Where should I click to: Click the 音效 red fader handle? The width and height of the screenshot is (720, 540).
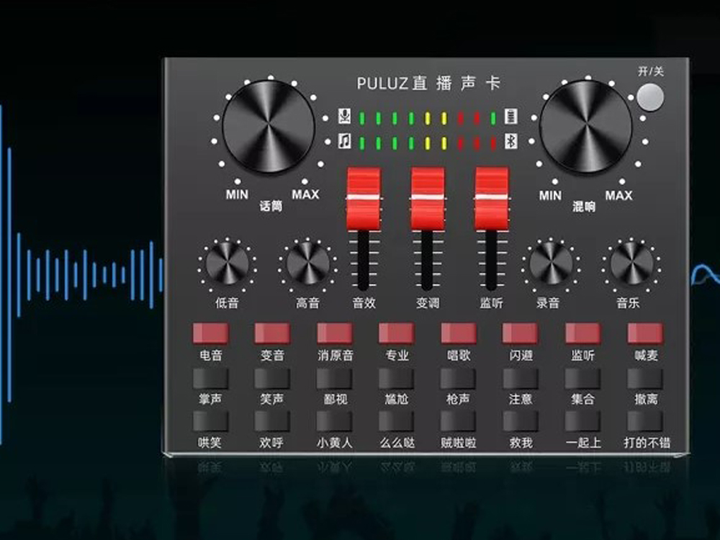coord(364,198)
